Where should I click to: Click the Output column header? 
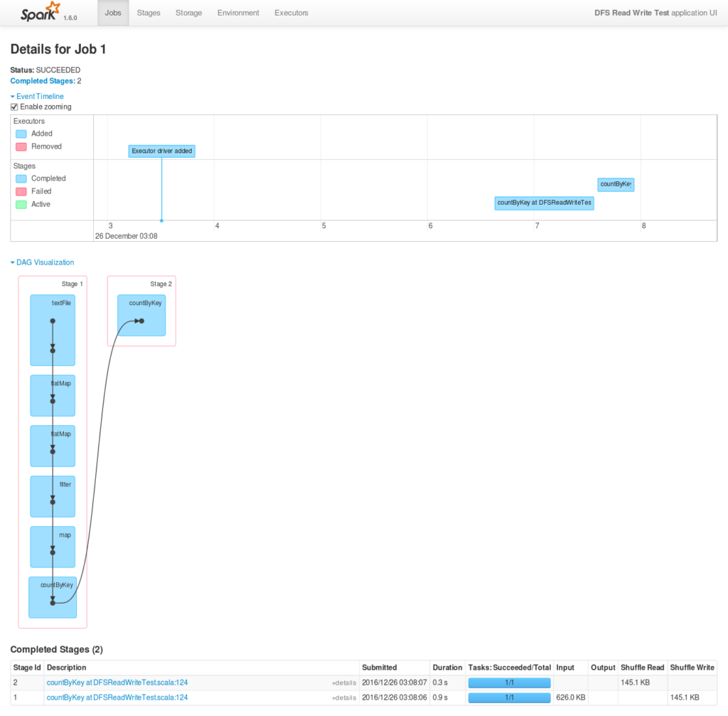(603, 668)
